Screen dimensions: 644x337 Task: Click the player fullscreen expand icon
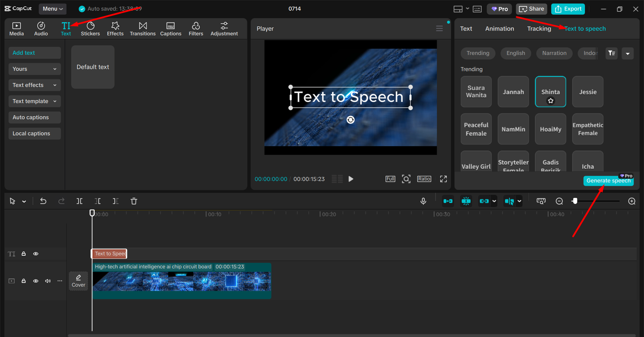coord(443,179)
